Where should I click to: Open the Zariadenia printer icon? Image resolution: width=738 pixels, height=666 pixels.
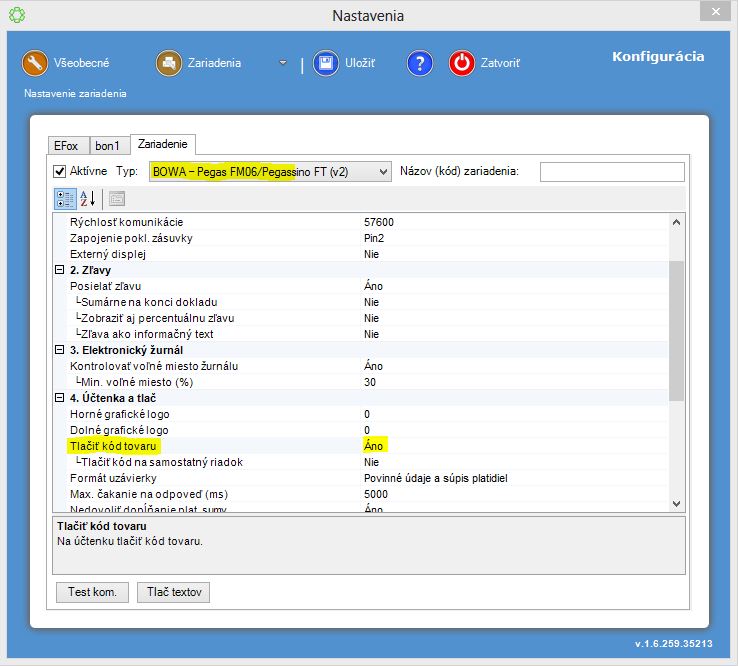coord(168,63)
